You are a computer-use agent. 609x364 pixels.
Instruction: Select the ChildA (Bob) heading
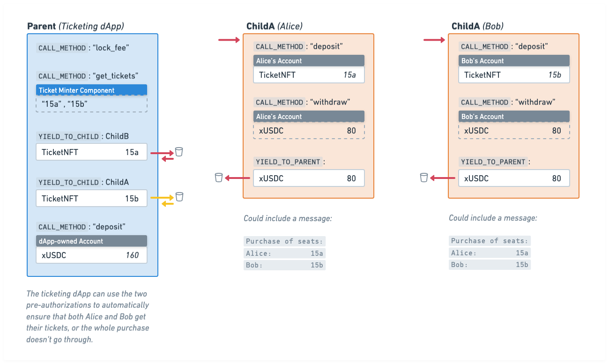tap(477, 27)
